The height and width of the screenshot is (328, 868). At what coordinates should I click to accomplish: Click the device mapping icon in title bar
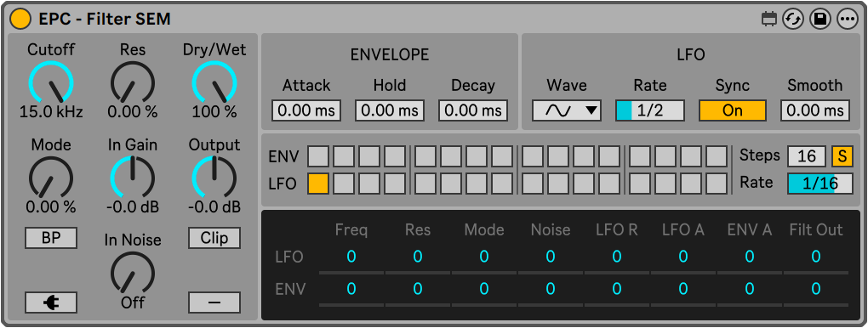click(769, 20)
